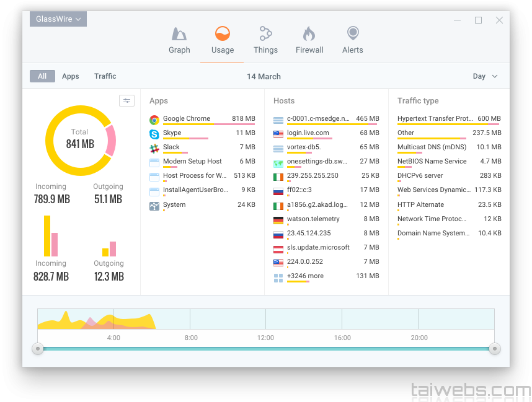This screenshot has height=402, width=532.
Task: Open the GlassWire menu dropdown
Action: 58,19
